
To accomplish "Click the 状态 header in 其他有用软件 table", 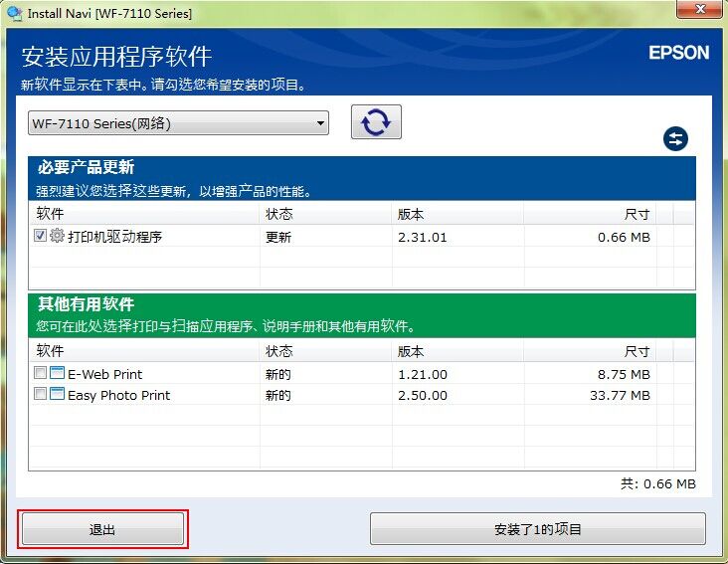I will 279,351.
